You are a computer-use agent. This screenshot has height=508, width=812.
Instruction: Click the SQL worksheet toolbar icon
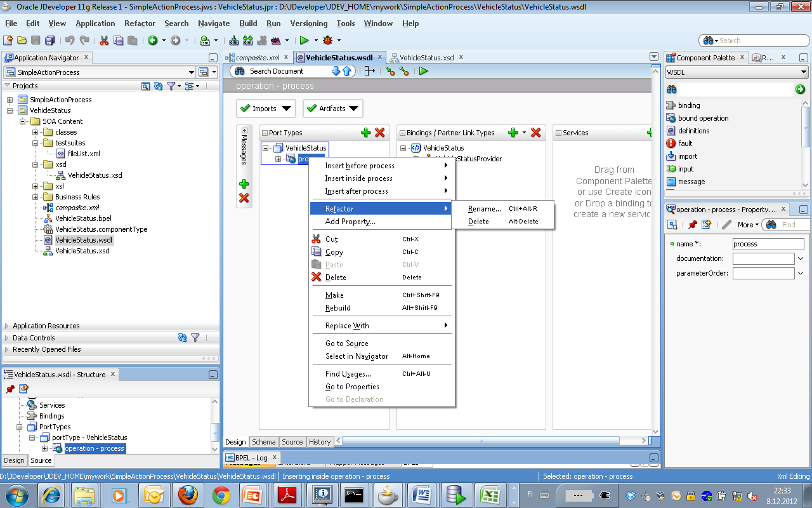(x=204, y=40)
